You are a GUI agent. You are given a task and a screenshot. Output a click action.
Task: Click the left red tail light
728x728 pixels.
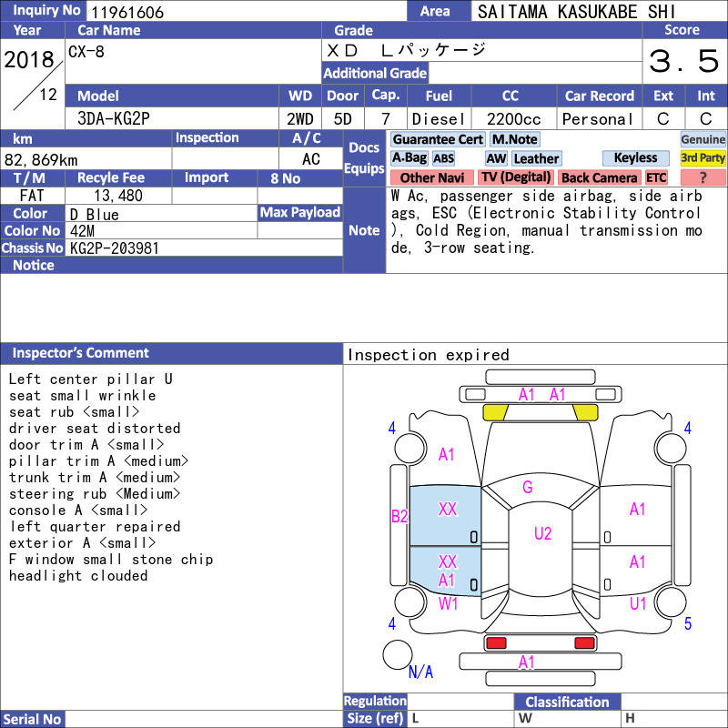click(x=496, y=643)
